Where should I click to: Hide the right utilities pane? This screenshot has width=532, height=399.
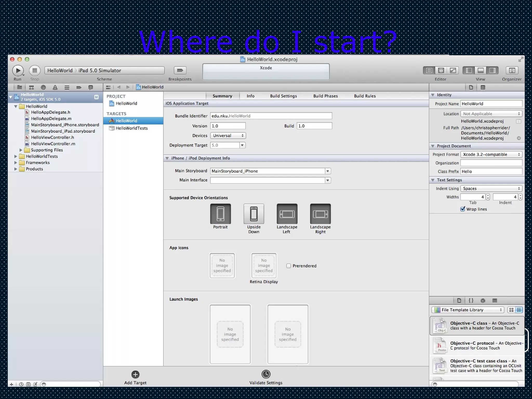[492, 70]
